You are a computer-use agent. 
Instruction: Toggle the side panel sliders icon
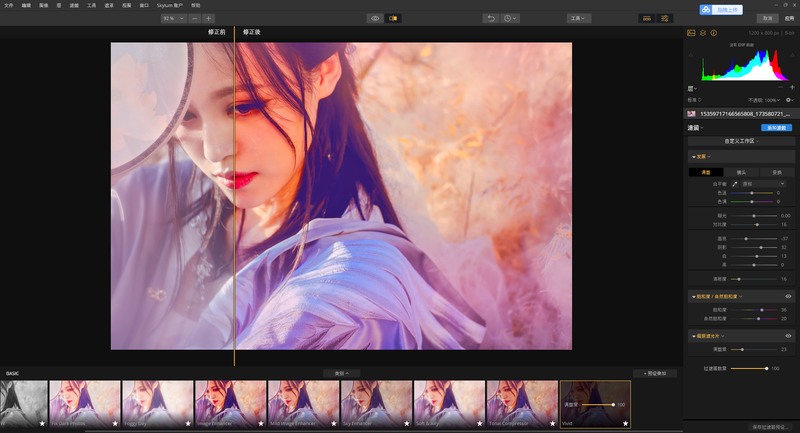point(665,18)
